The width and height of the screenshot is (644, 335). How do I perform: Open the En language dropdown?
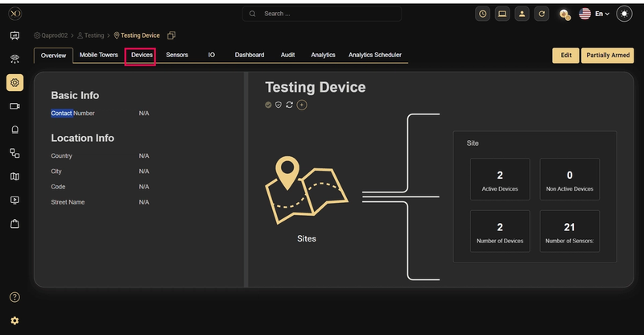[x=602, y=14]
